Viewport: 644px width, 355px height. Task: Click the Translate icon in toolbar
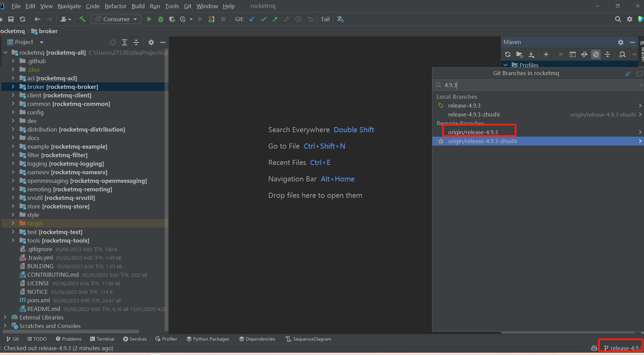click(340, 19)
